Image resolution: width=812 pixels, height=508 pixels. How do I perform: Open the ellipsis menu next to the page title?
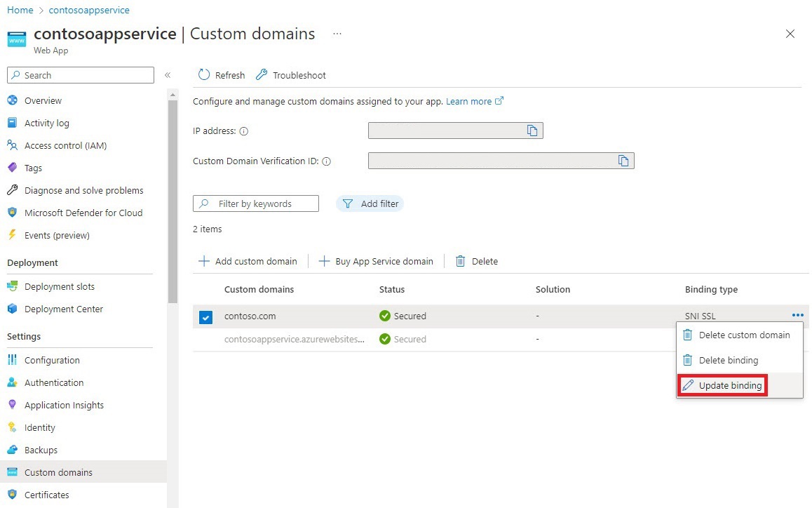(x=337, y=34)
